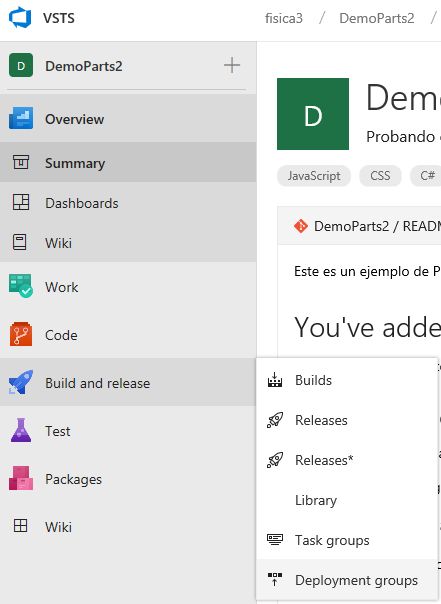Expand the Work hub

(128, 287)
